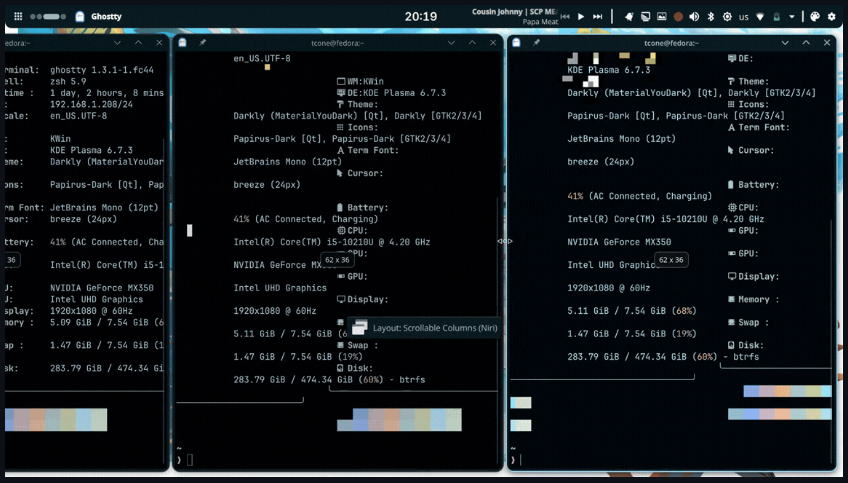Viewport: 848px width, 483px height.
Task: Open the Ghostty icon menu in the middle window's titlebar
Action: [x=183, y=42]
